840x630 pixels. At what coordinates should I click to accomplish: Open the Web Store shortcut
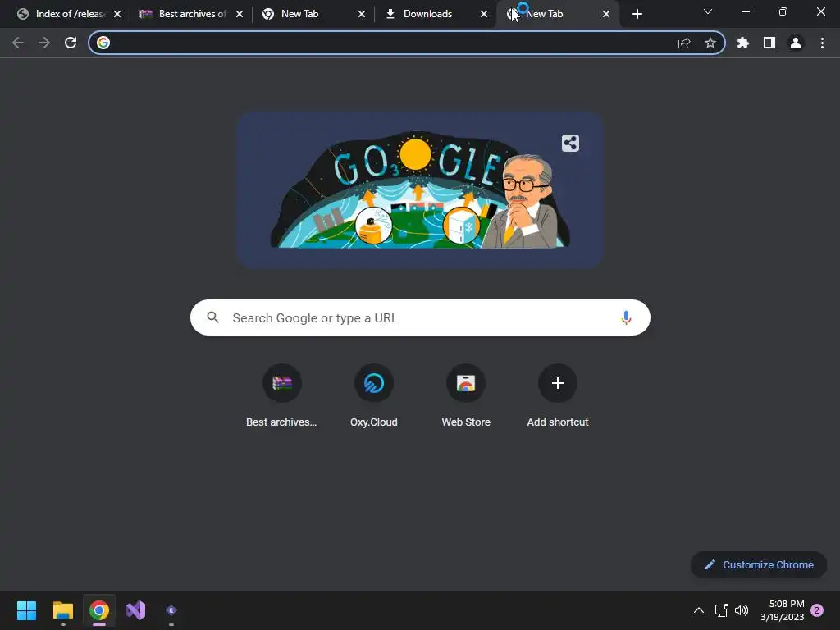tap(466, 396)
